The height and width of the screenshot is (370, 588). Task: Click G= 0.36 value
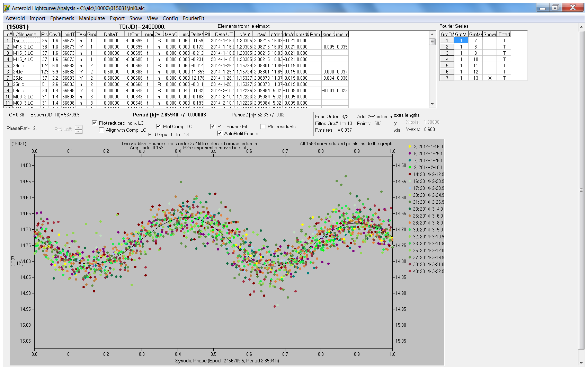[17, 115]
